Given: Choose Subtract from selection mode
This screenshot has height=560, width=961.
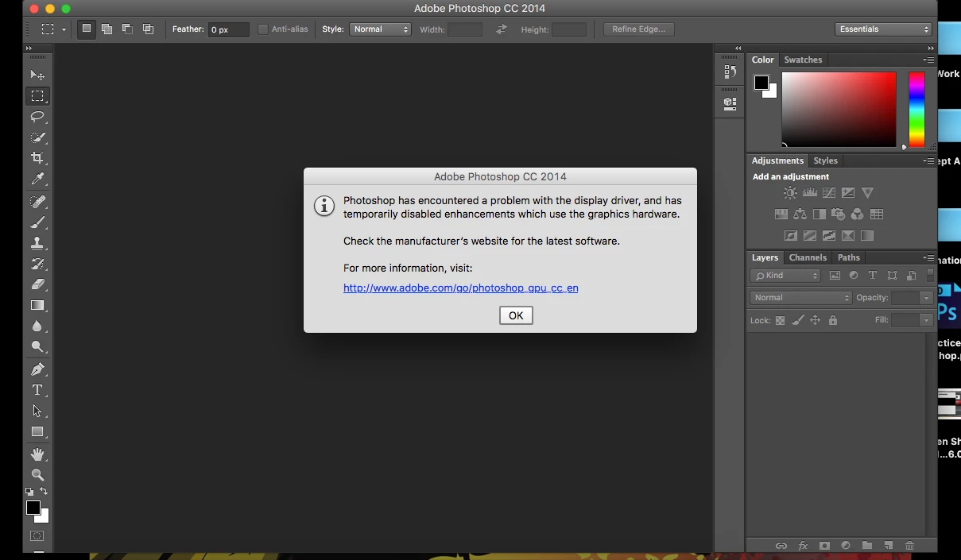Looking at the screenshot, I should (127, 29).
